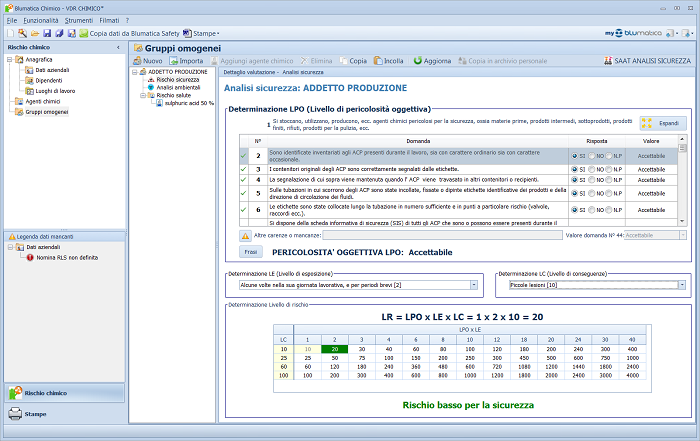Viewport: 700px width, 441px height.
Task: Open Determinazione LC consequence level dropdown
Action: [681, 285]
